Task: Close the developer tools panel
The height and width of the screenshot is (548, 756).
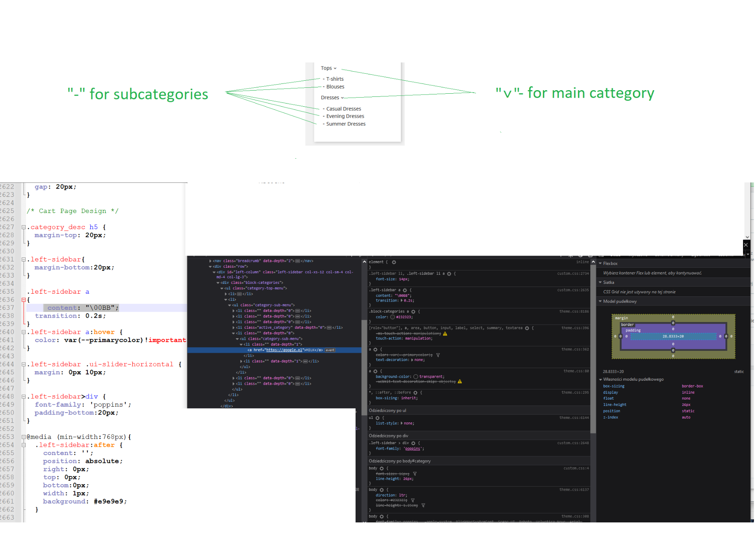Action: tap(746, 245)
